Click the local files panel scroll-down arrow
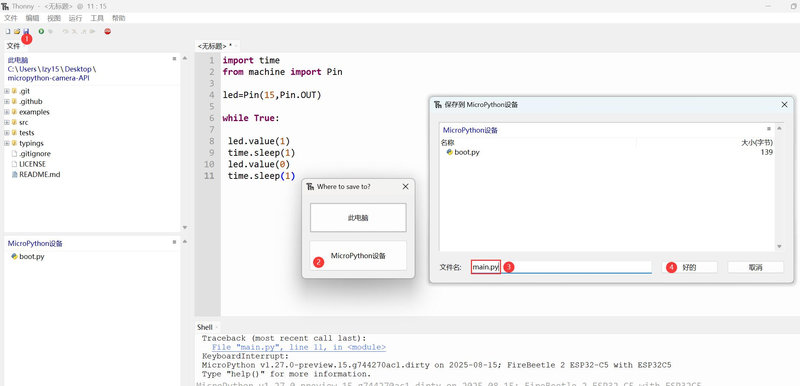 point(185,227)
